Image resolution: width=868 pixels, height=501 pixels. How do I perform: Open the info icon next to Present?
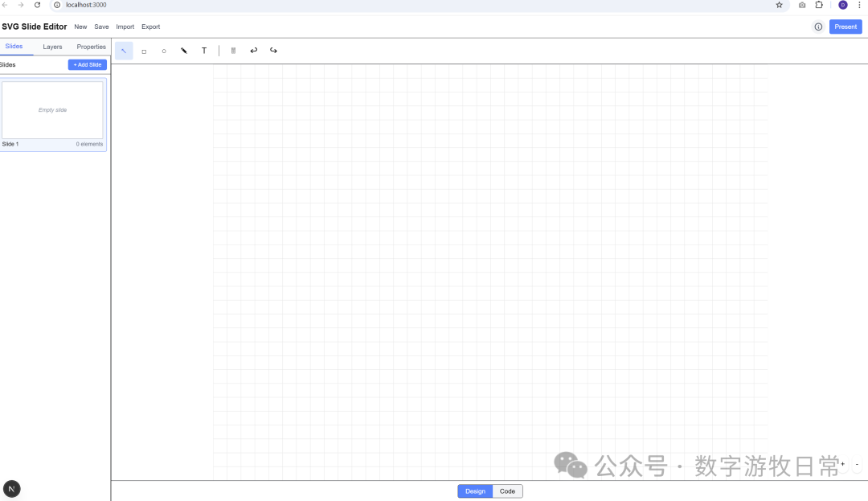coord(818,27)
